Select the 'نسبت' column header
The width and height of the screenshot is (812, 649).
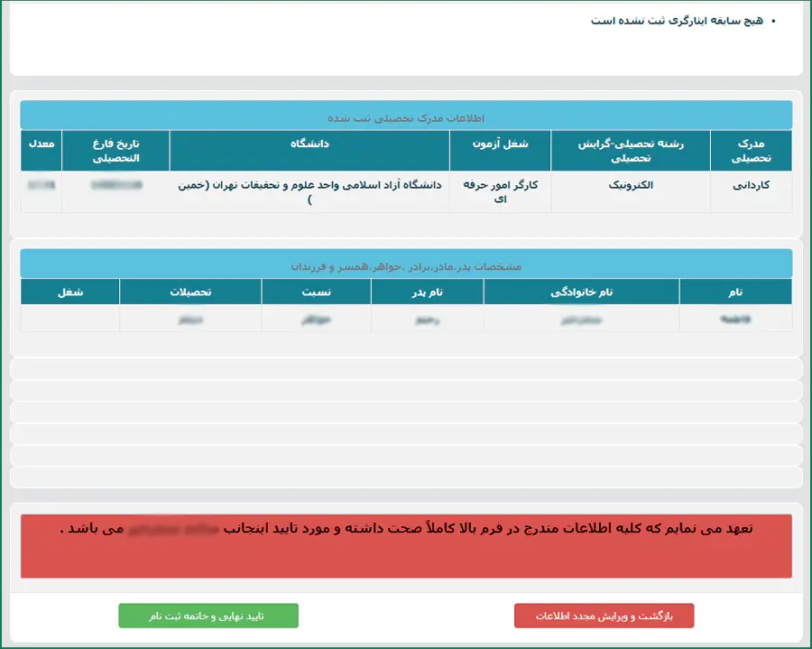pos(316,292)
